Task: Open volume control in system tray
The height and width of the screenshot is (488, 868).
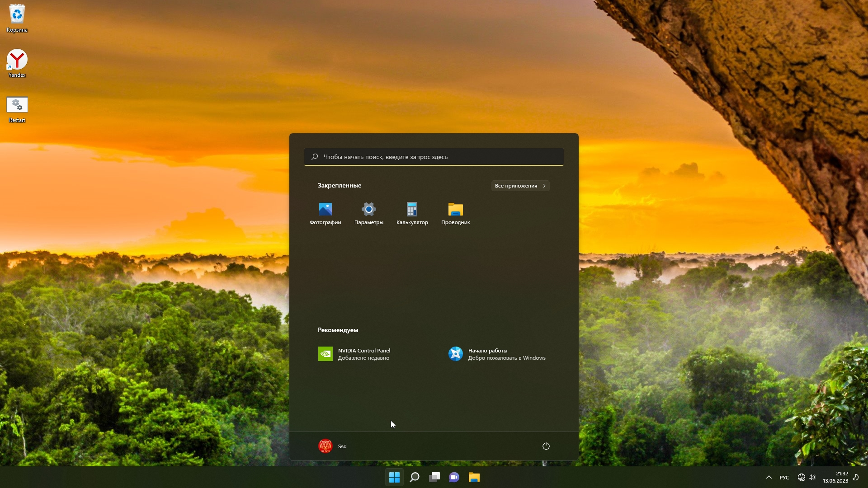Action: [812, 477]
